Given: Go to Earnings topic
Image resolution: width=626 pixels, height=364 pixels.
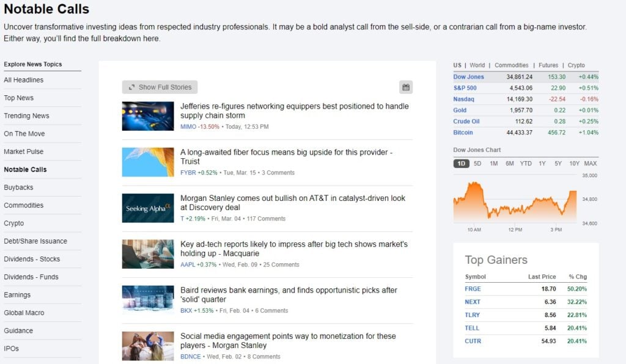Looking at the screenshot, I should 17,295.
